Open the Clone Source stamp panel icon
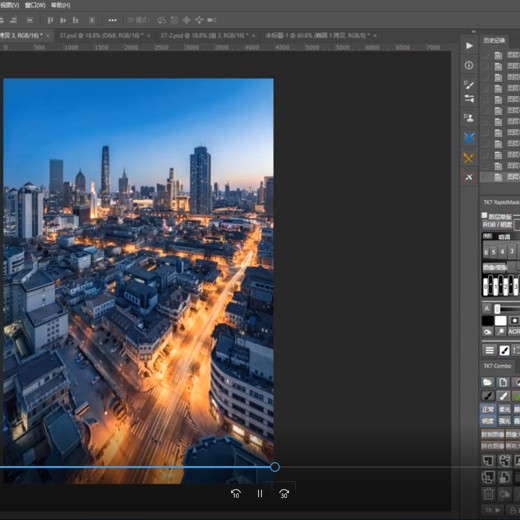Image resolution: width=520 pixels, height=520 pixels. click(469, 118)
